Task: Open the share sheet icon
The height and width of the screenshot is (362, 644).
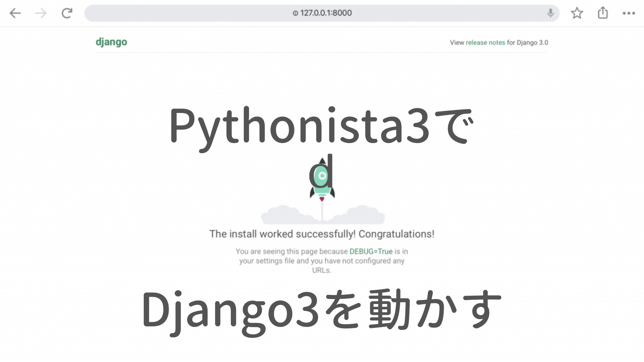Action: [x=603, y=13]
